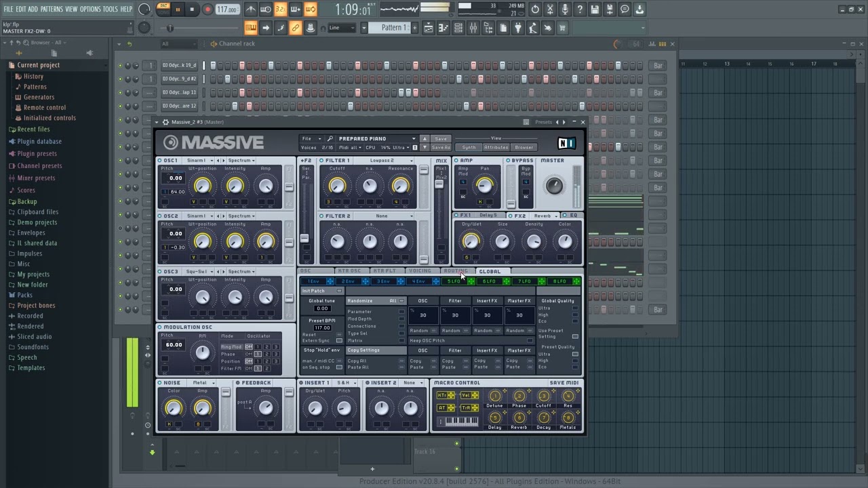Viewport: 868px width, 488px height.
Task: Start recording with the red record button
Action: (207, 9)
